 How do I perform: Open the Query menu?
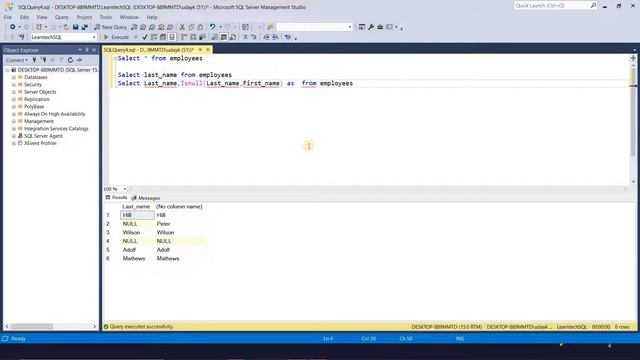[x=62, y=17]
